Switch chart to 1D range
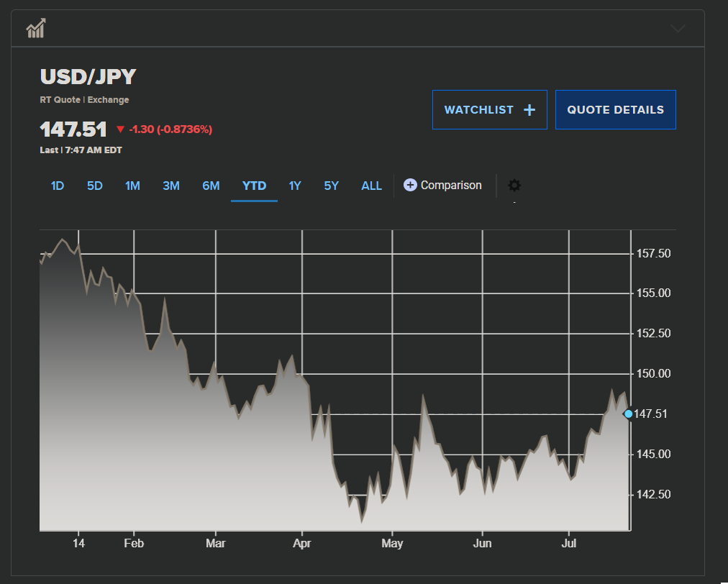The image size is (728, 584). point(58,186)
